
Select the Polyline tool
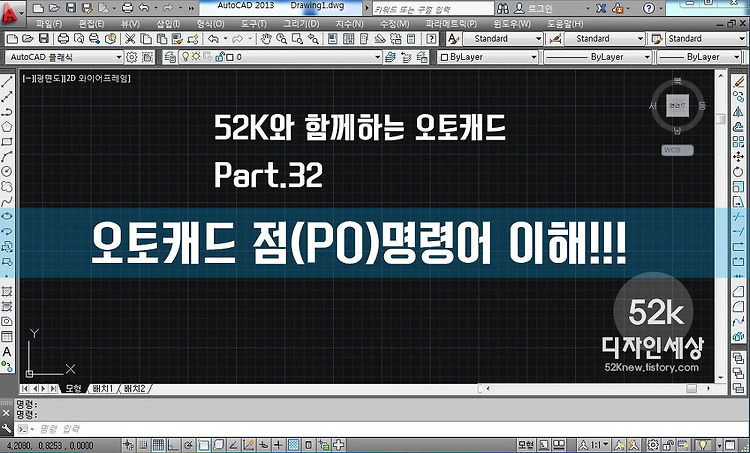7,112
